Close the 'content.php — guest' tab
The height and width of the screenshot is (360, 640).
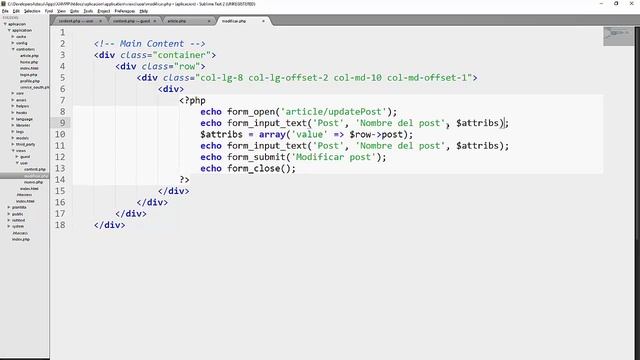155,21
